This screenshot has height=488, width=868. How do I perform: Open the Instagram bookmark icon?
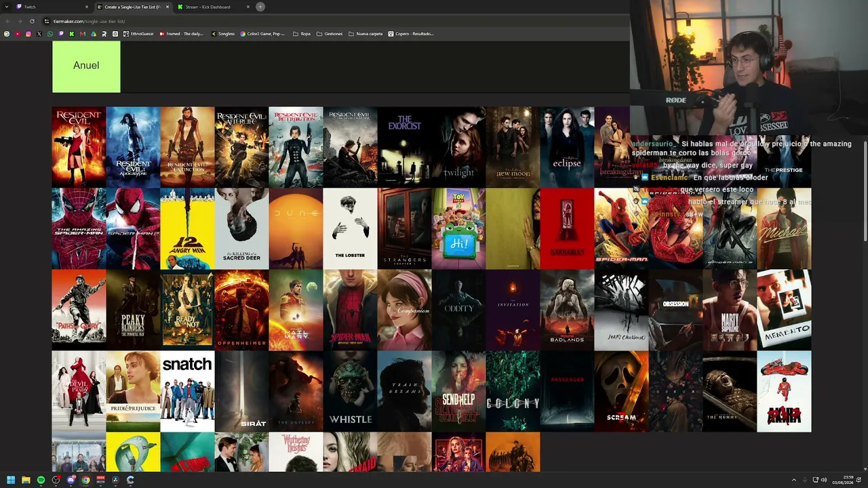tap(28, 34)
